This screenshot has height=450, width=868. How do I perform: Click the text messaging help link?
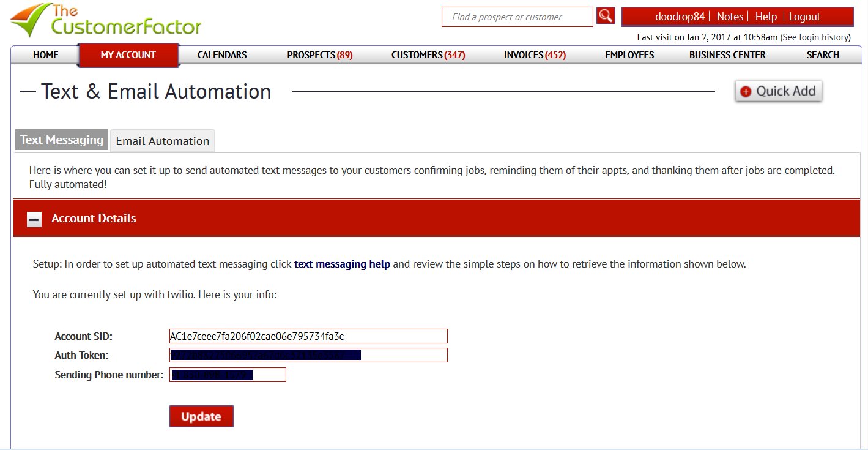pyautogui.click(x=342, y=264)
